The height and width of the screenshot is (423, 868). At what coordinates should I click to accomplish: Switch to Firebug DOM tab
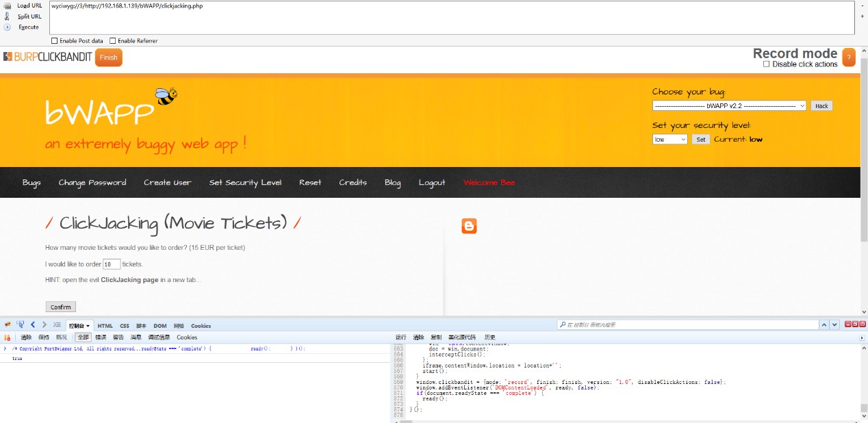[159, 326]
